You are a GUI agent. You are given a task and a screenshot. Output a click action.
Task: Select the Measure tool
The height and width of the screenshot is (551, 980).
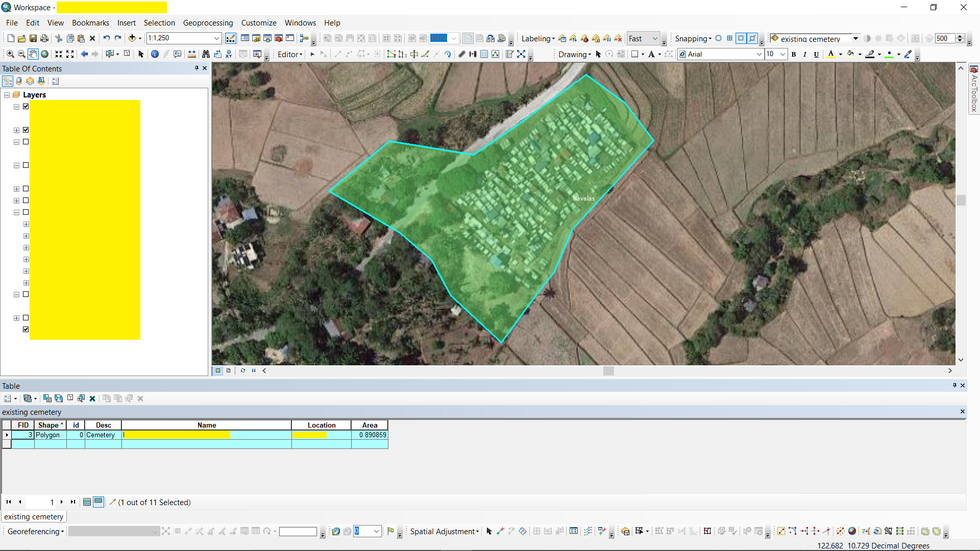(x=191, y=54)
